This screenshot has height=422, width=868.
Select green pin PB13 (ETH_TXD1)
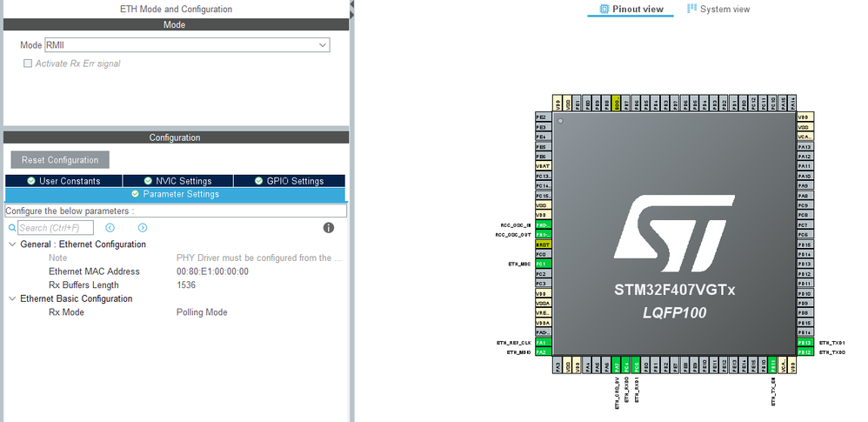pos(805,343)
